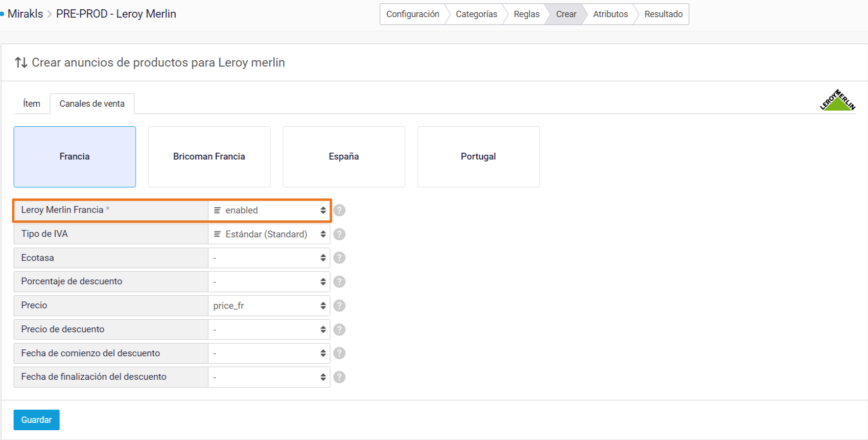This screenshot has height=440, width=868.
Task: Click list icon in Leroy Merlin Francia dropdown
Action: pyautogui.click(x=217, y=210)
